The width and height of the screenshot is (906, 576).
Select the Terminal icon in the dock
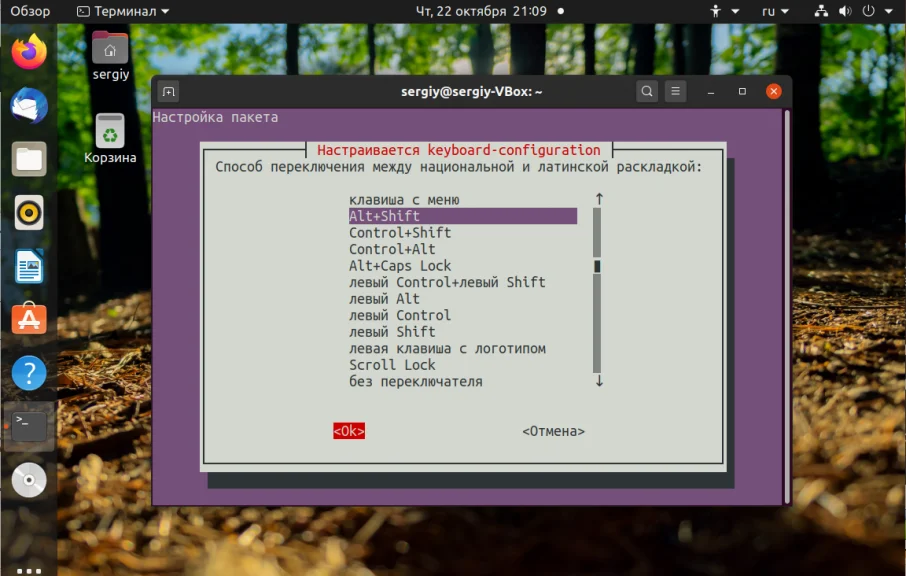29,426
